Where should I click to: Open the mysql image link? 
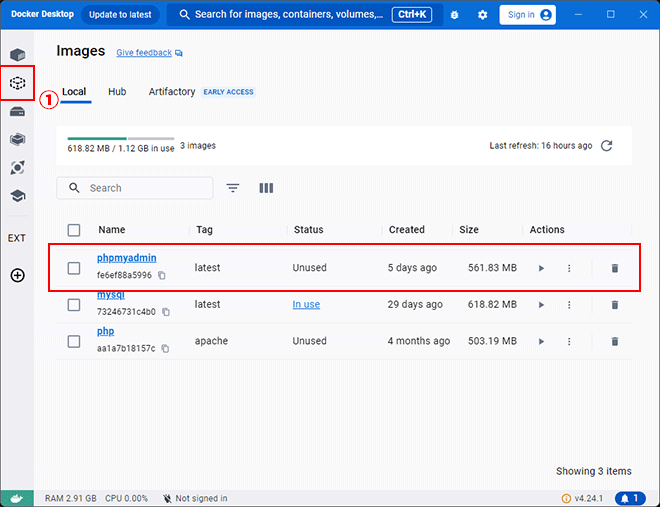[111, 295]
